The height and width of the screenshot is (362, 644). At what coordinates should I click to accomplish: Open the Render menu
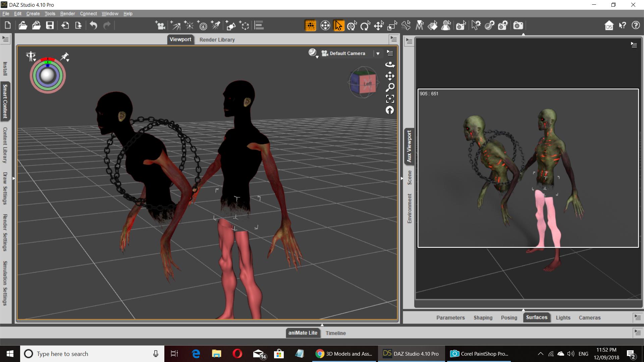point(67,14)
